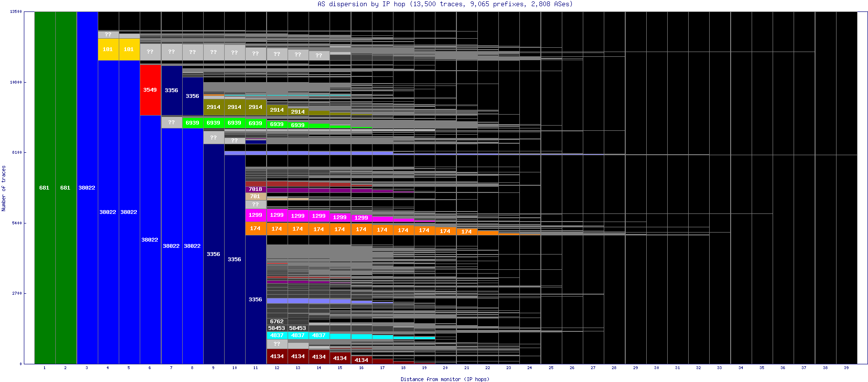The image size is (868, 382).
Task: Select the orange AS 174 block at hop 11
Action: tap(256, 228)
